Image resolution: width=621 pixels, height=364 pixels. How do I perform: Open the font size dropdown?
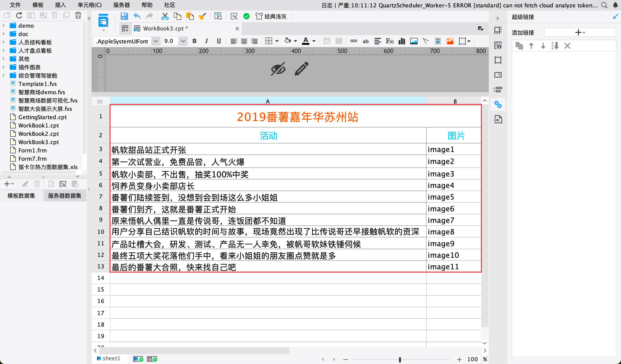click(x=183, y=41)
